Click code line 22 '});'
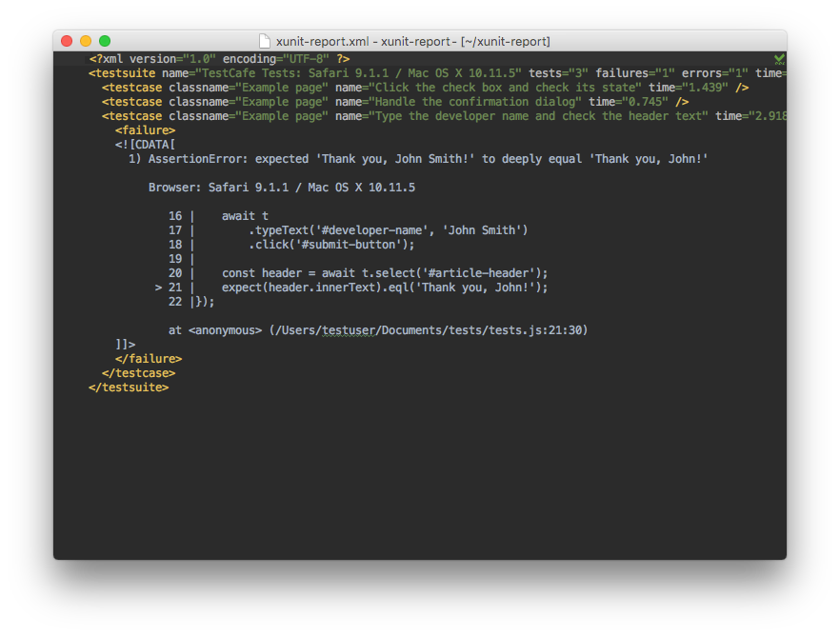This screenshot has height=636, width=840. 191,302
